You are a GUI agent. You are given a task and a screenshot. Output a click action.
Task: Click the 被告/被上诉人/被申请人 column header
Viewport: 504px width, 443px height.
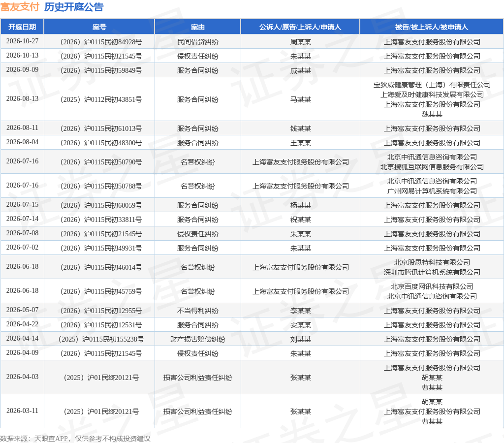(x=432, y=27)
